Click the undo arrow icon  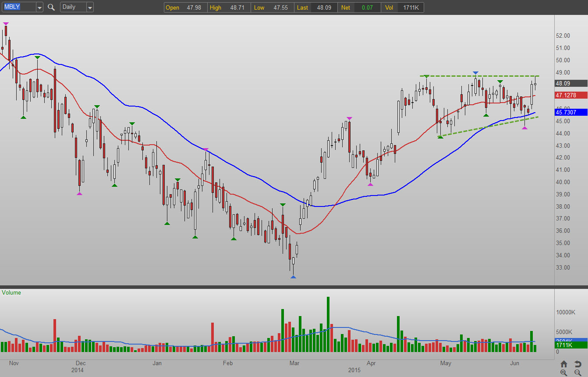[x=577, y=364]
